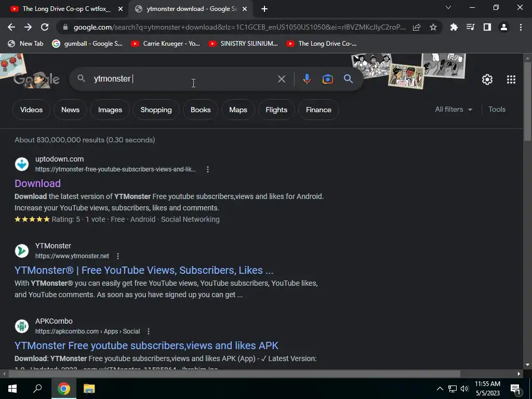Filter results by Maps

(238, 110)
